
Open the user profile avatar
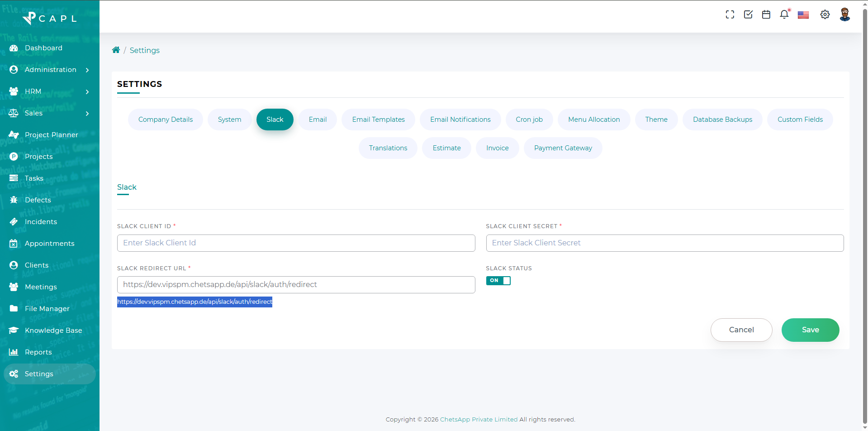coord(844,14)
